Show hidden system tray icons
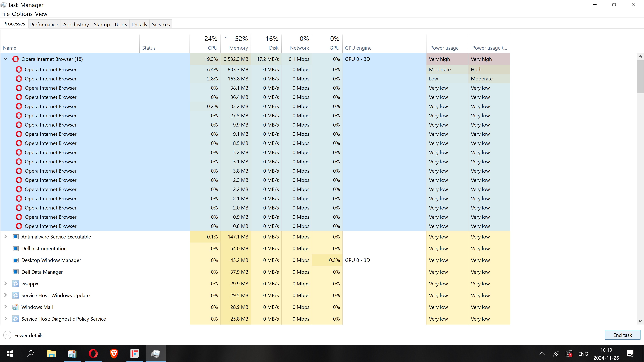The height and width of the screenshot is (362, 644). [x=542, y=353]
